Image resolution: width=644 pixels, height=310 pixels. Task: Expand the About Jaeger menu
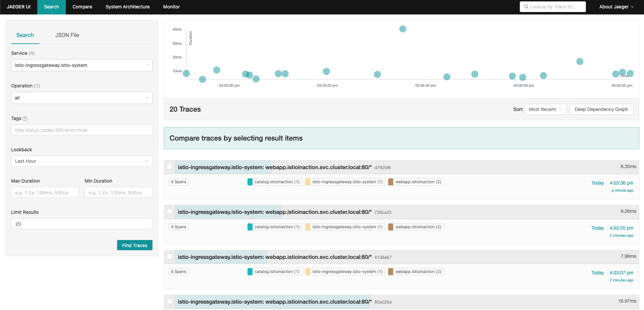click(x=616, y=7)
